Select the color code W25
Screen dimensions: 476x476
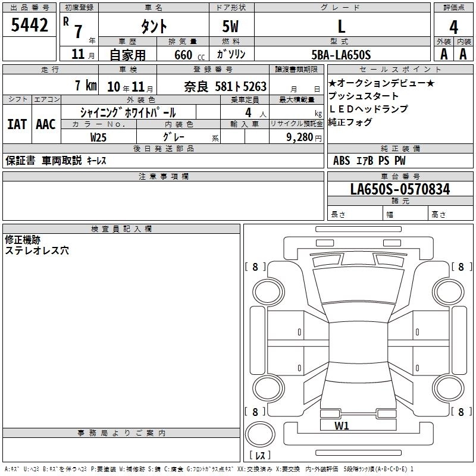coord(98,137)
